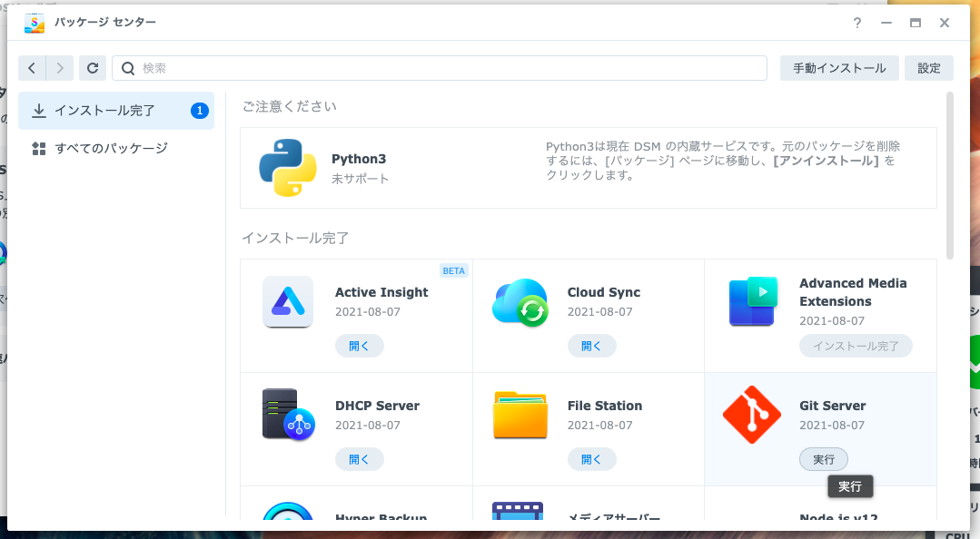980x539 pixels.
Task: Click the update count badge showing 1
Action: pos(200,111)
